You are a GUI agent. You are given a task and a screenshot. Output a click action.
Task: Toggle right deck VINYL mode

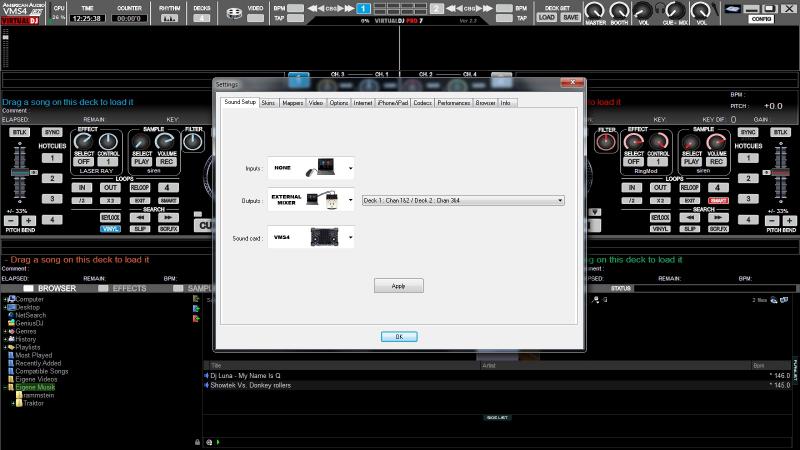click(x=660, y=229)
